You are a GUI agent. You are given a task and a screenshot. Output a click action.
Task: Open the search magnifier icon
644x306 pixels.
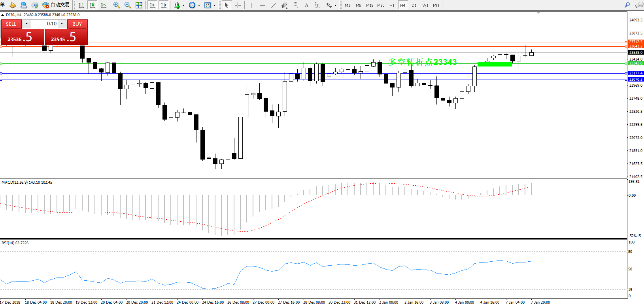tap(627, 5)
